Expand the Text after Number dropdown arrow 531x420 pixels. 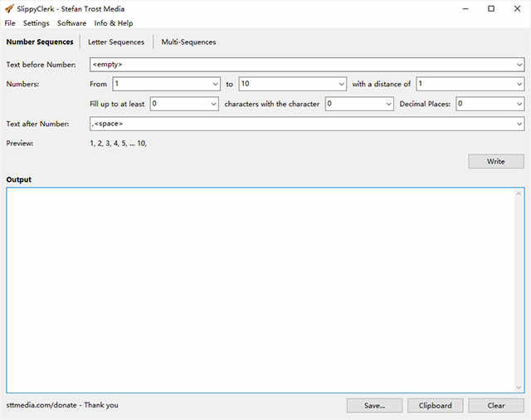(519, 124)
